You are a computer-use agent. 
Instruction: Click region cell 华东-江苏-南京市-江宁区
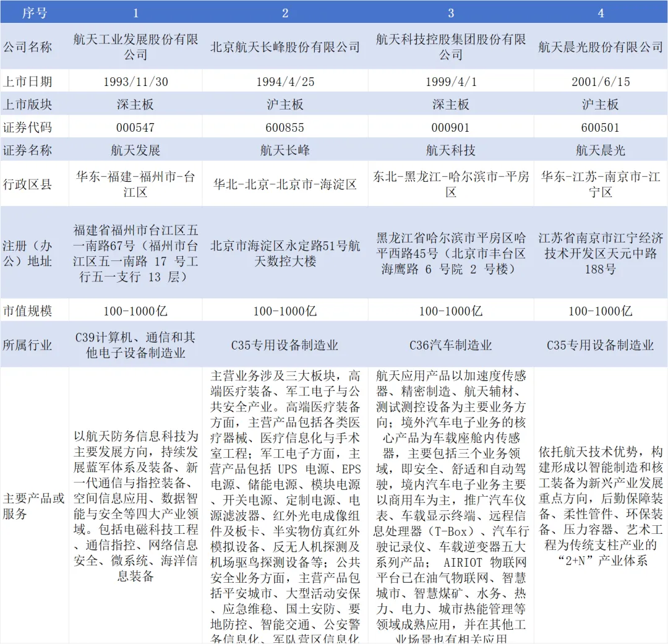(601, 184)
